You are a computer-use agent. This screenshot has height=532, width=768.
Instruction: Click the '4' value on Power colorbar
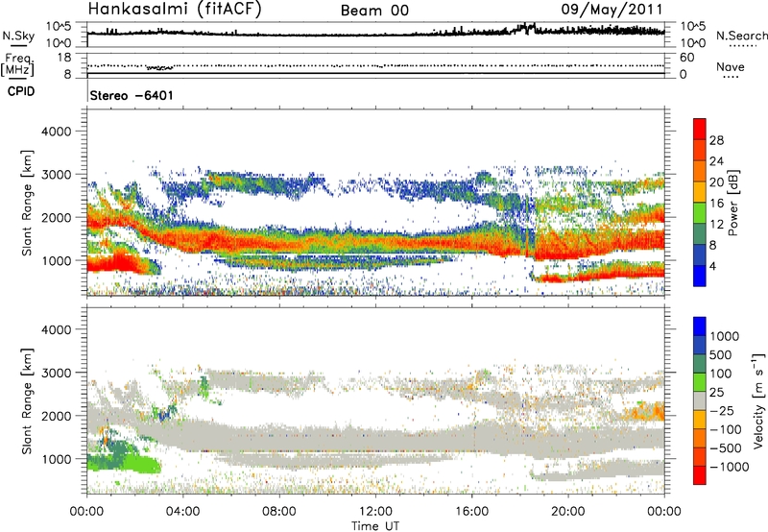[713, 266]
